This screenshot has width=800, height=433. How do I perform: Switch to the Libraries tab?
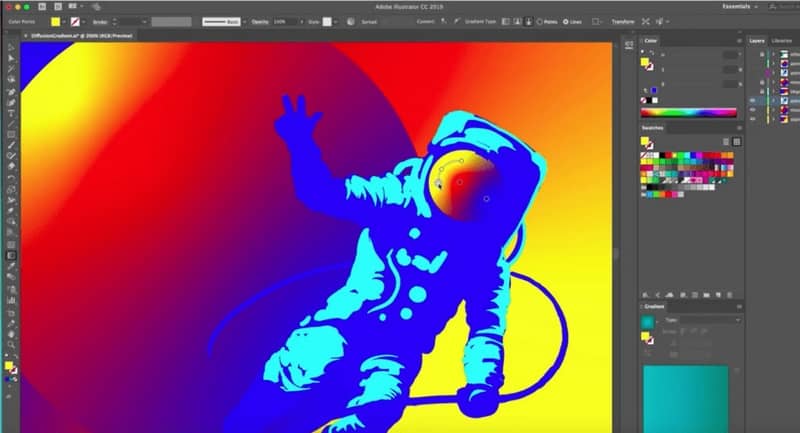[782, 41]
